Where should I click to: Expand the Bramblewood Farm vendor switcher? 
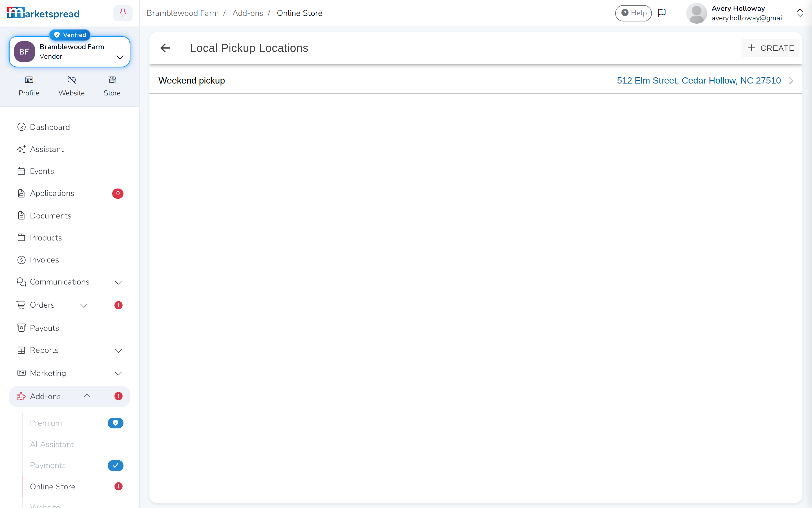coord(120,58)
